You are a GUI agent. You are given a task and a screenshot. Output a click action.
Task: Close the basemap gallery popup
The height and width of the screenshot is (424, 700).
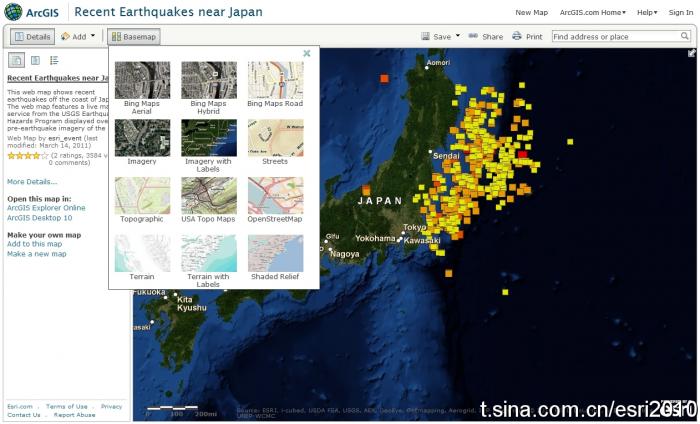coord(306,54)
